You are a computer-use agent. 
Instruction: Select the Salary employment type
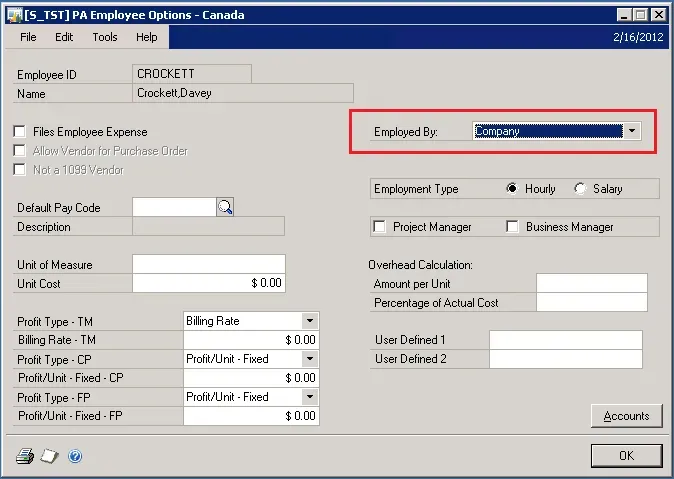click(580, 189)
